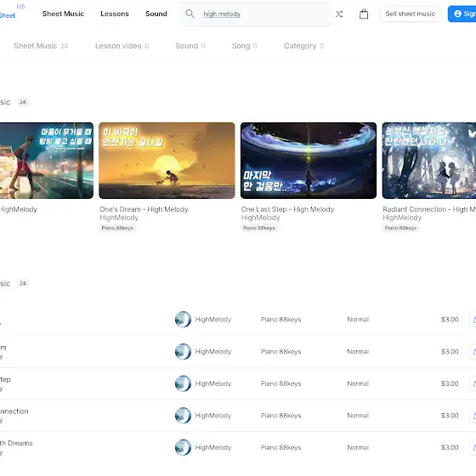Click the cart icon in first list row
476x476 pixels.
473,320
